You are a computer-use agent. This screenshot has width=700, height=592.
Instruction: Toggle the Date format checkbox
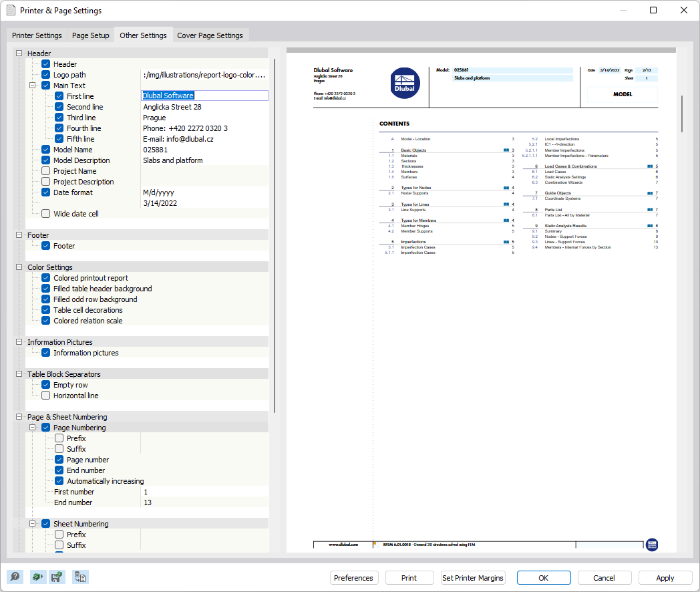click(46, 192)
